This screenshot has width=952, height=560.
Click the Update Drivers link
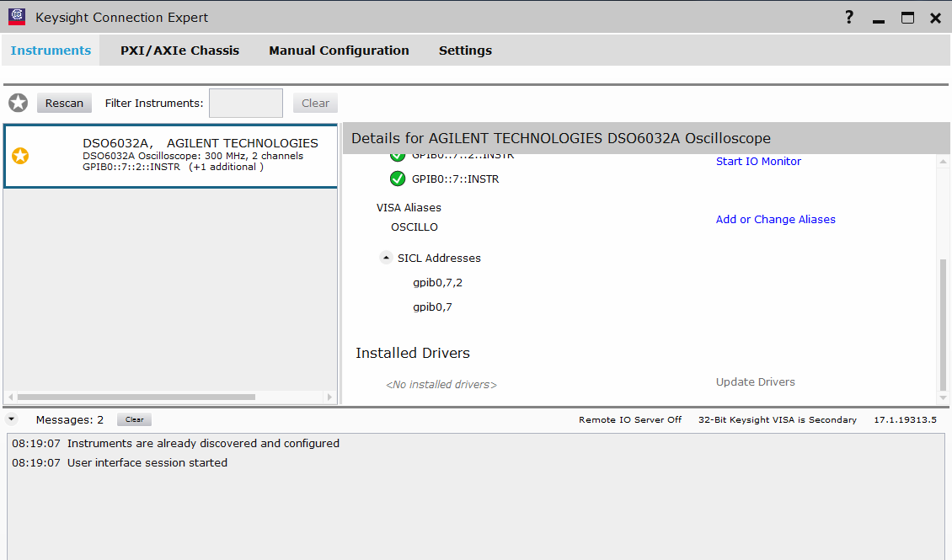click(756, 381)
